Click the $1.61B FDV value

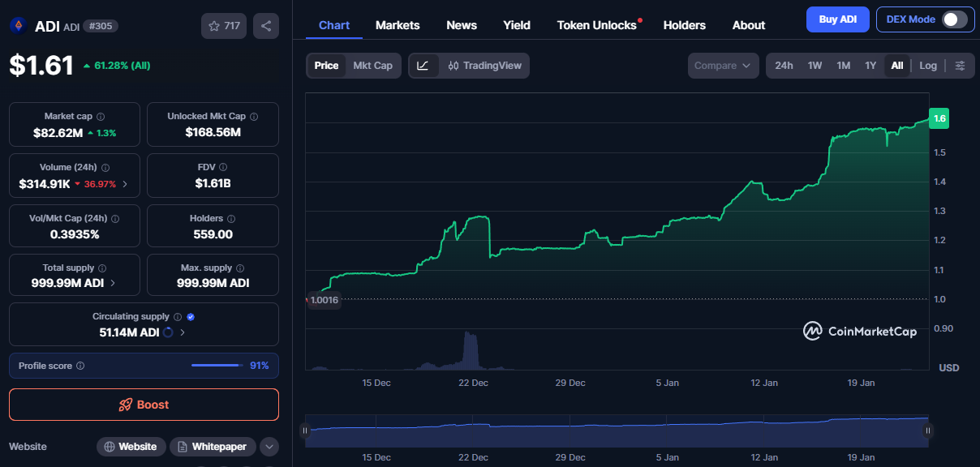tap(213, 183)
